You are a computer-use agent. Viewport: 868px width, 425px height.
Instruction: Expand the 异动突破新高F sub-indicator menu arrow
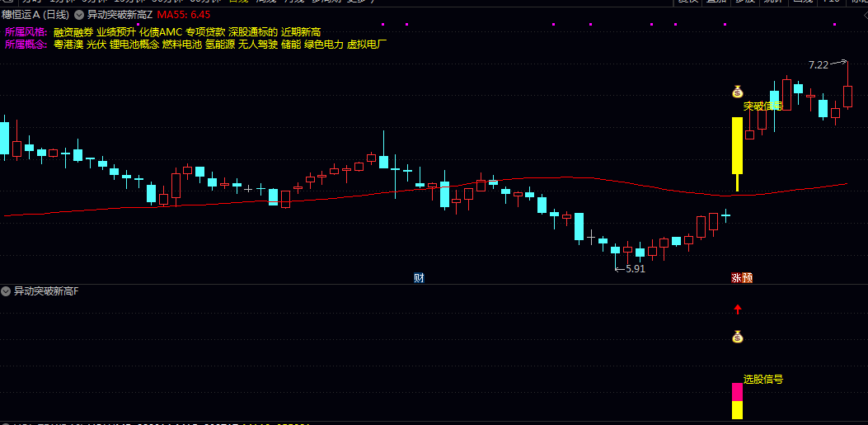[x=6, y=290]
